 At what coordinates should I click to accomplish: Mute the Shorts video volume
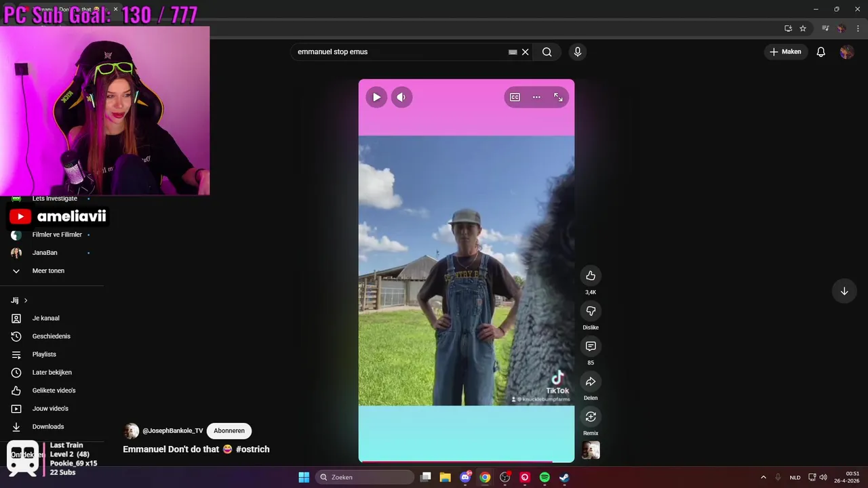(x=401, y=97)
